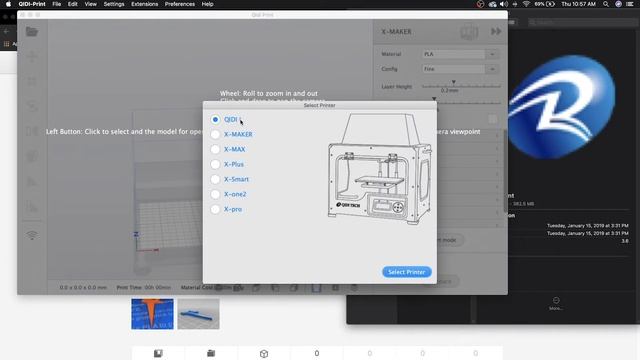Viewport: 640px width, 360px height.
Task: Click the battery status in menu bar
Action: tap(545, 4)
